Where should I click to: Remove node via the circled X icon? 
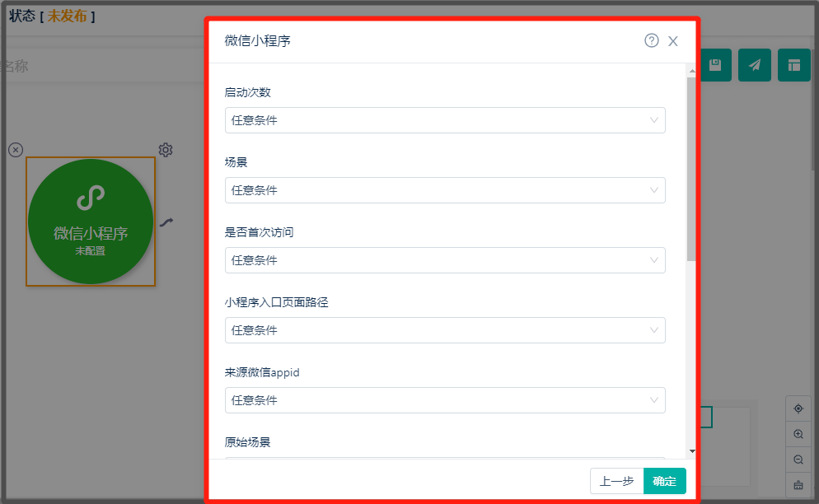(x=16, y=150)
